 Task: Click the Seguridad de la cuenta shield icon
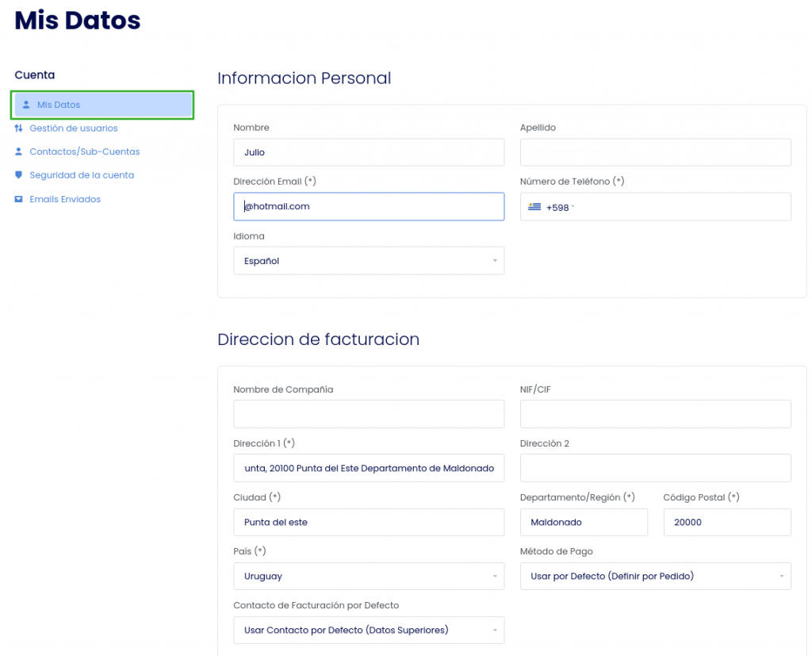(x=19, y=175)
